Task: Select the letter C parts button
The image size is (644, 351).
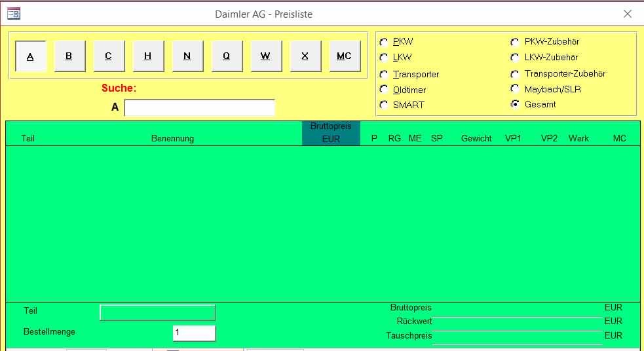Action: [109, 56]
